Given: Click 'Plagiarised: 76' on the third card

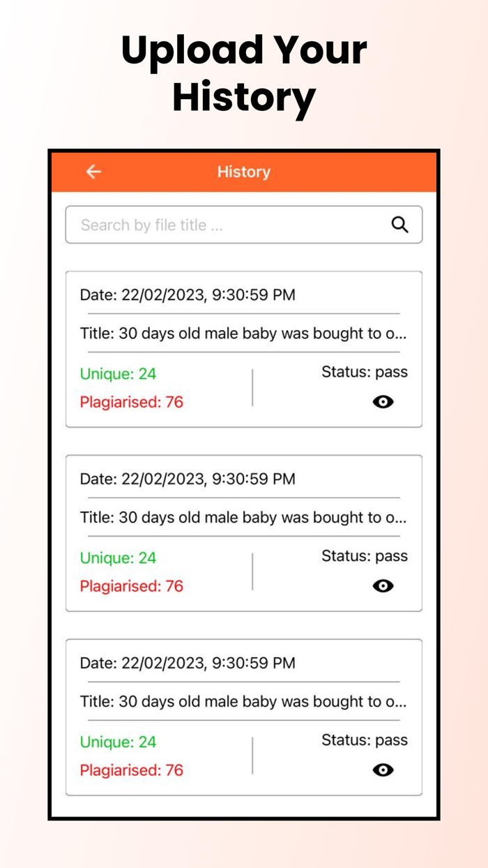Looking at the screenshot, I should 132,770.
